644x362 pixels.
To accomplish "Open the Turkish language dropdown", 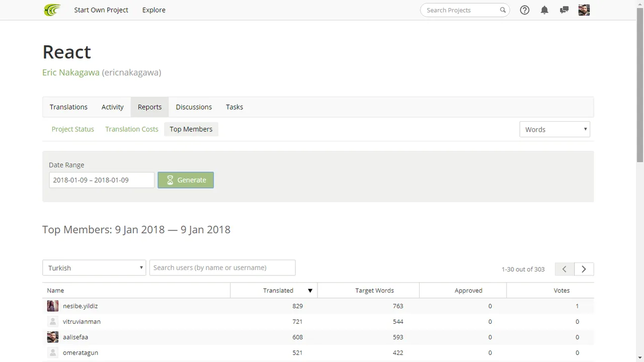I will pyautogui.click(x=94, y=267).
